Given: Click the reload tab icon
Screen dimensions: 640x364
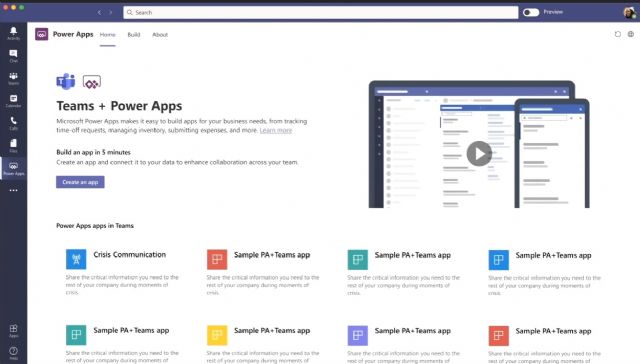Looking at the screenshot, I should tap(618, 34).
